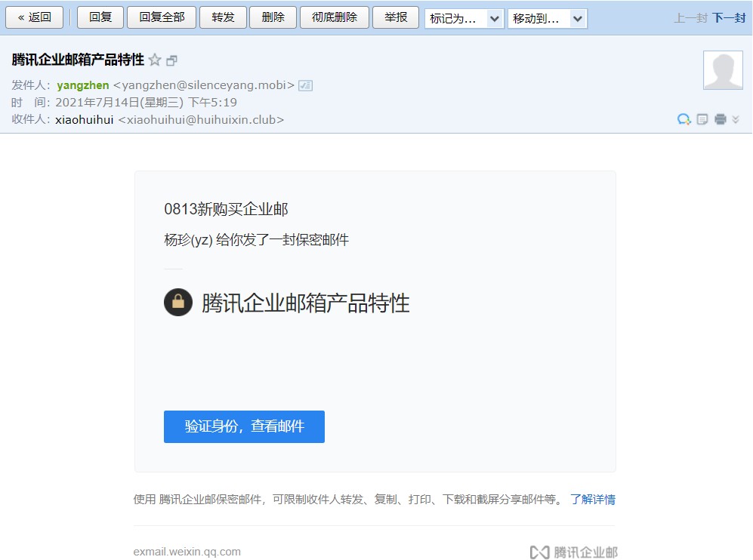Image resolution: width=753 pixels, height=560 pixels.
Task: Click the 返回 back button
Action: point(35,18)
